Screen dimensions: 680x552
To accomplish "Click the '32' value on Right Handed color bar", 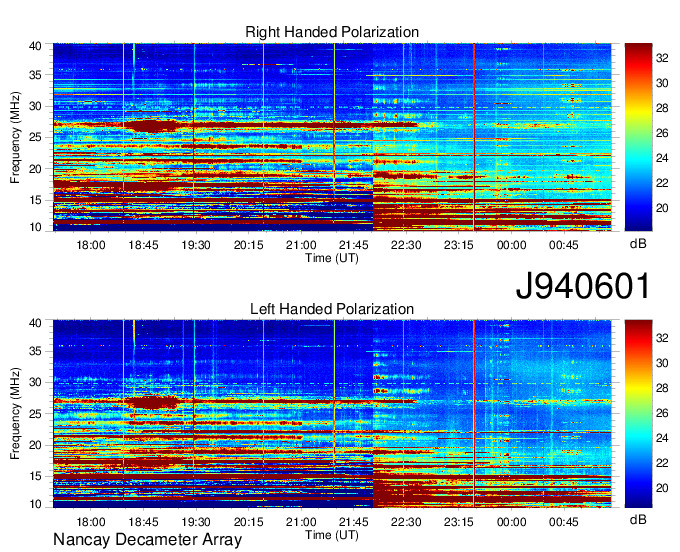I will [662, 58].
